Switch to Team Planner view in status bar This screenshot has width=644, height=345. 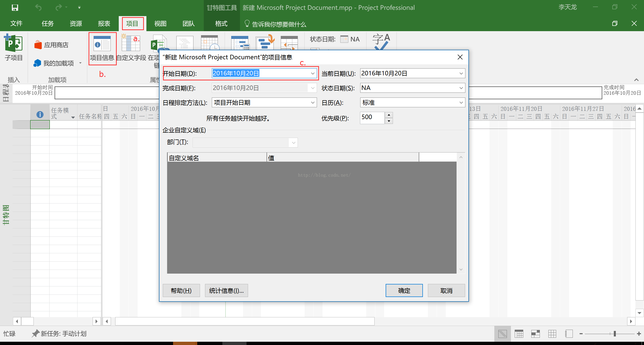(x=536, y=334)
